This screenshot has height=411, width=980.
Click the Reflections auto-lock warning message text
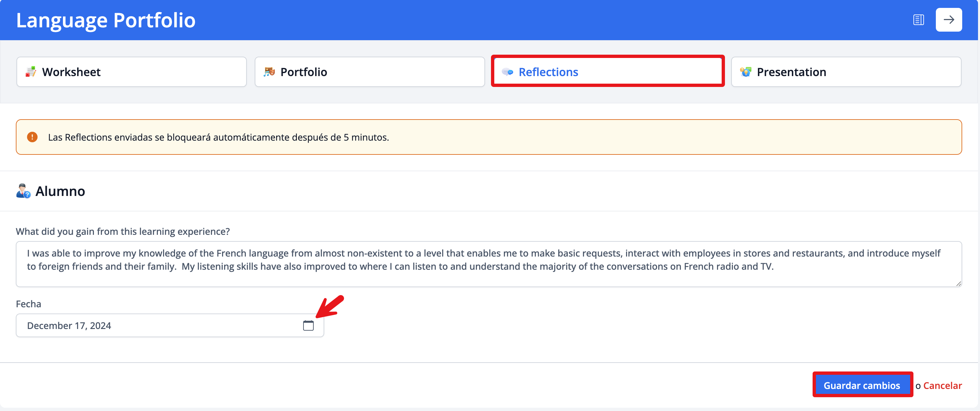tap(218, 137)
